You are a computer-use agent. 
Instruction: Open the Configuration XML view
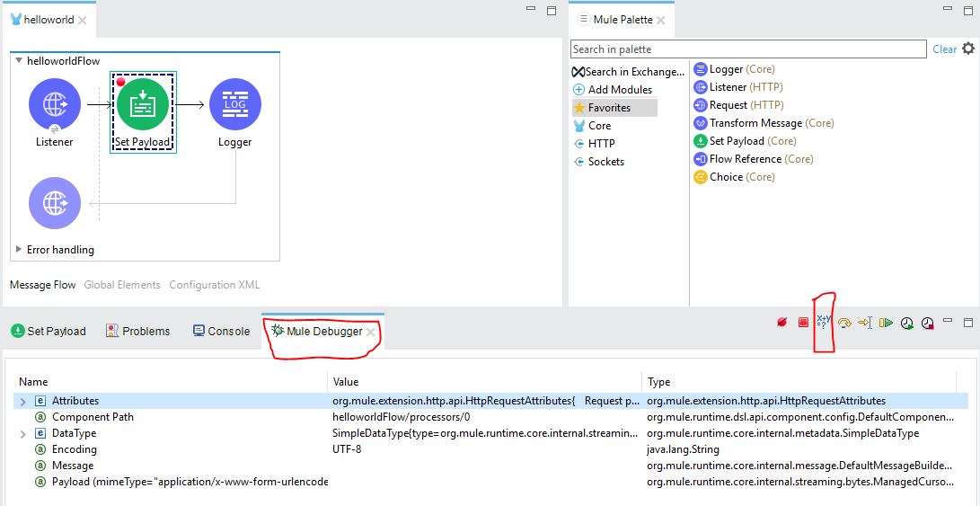214,285
